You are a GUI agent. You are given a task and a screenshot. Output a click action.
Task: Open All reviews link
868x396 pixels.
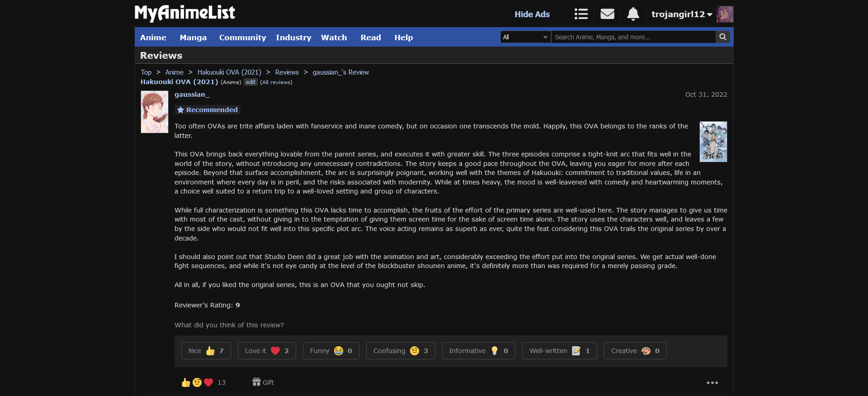click(276, 82)
